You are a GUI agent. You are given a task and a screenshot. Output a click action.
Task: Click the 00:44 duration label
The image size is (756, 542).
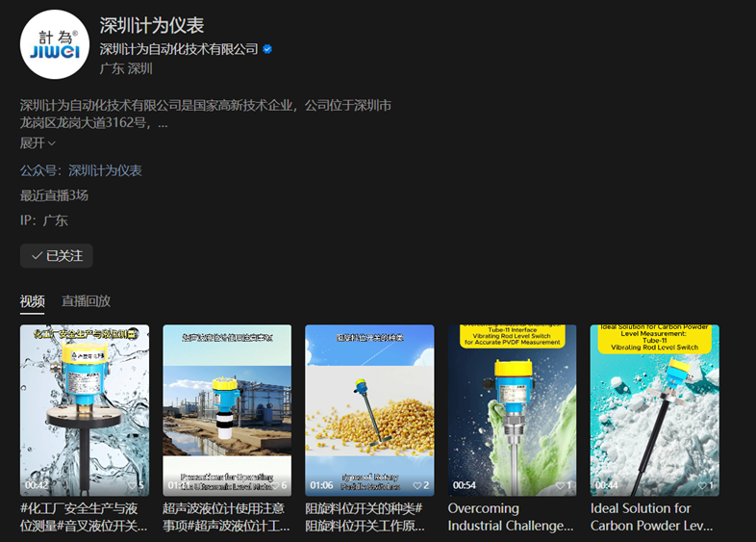(607, 485)
